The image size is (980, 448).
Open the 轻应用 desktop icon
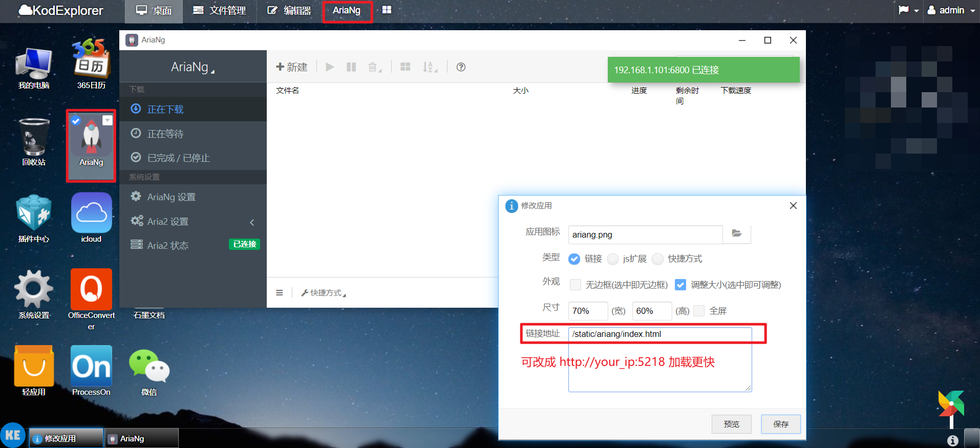tap(34, 372)
